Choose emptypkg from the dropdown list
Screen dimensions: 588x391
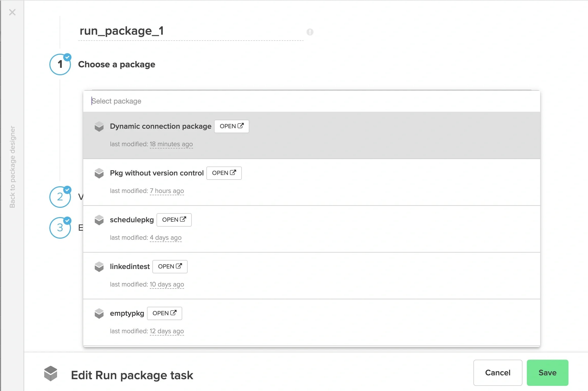[311, 322]
